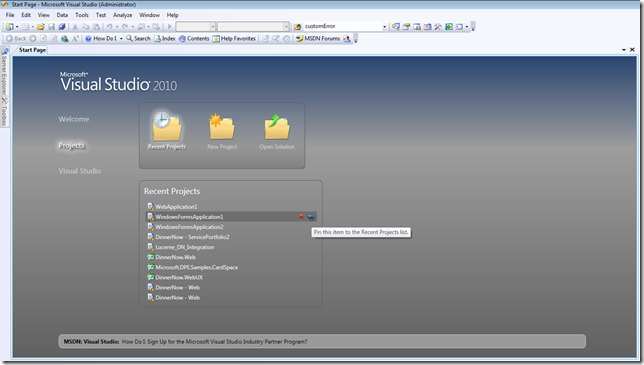Image resolution: width=644 pixels, height=365 pixels.
Task: Click the Save All toolbar icon
Action: click(x=62, y=27)
